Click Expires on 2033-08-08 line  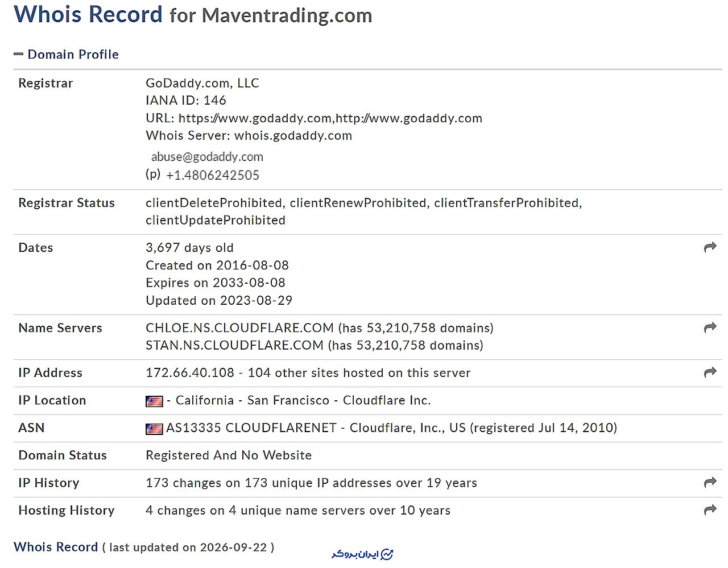coord(216,283)
